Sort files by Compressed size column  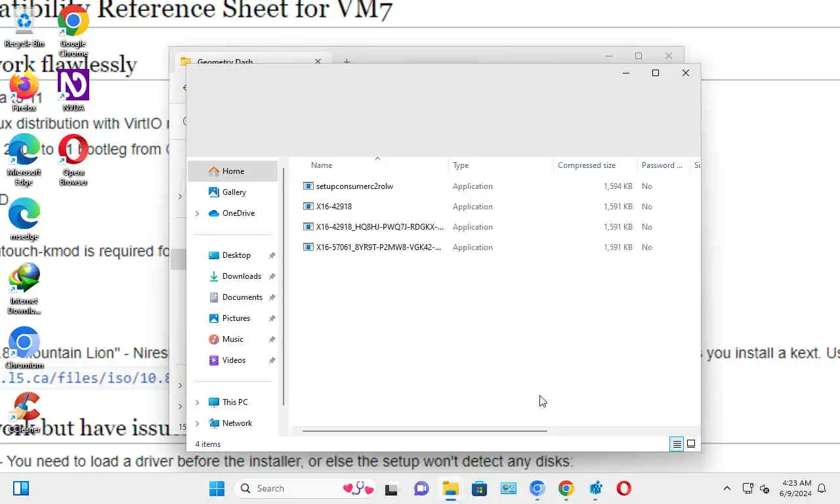pyautogui.click(x=595, y=165)
